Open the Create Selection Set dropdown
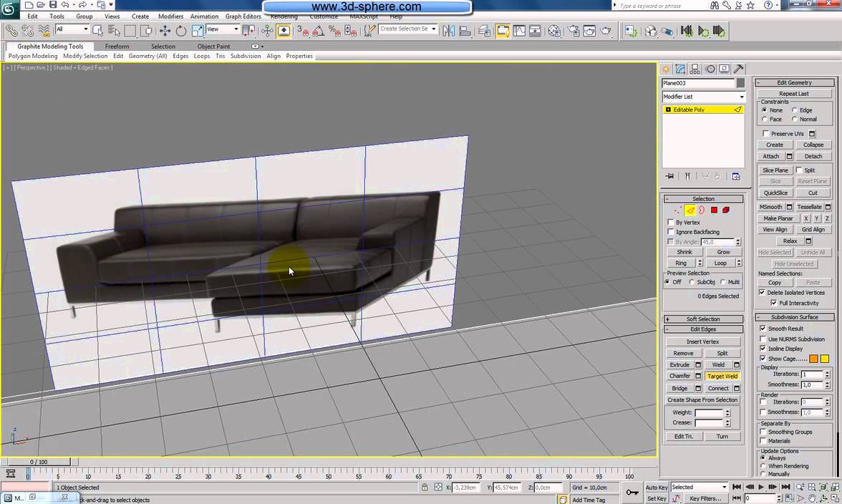 408,29
